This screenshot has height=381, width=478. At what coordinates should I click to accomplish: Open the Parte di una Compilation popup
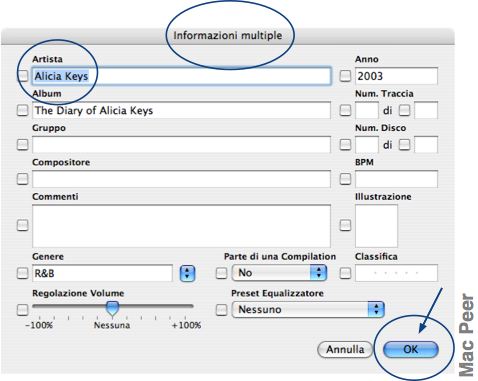coord(279,273)
